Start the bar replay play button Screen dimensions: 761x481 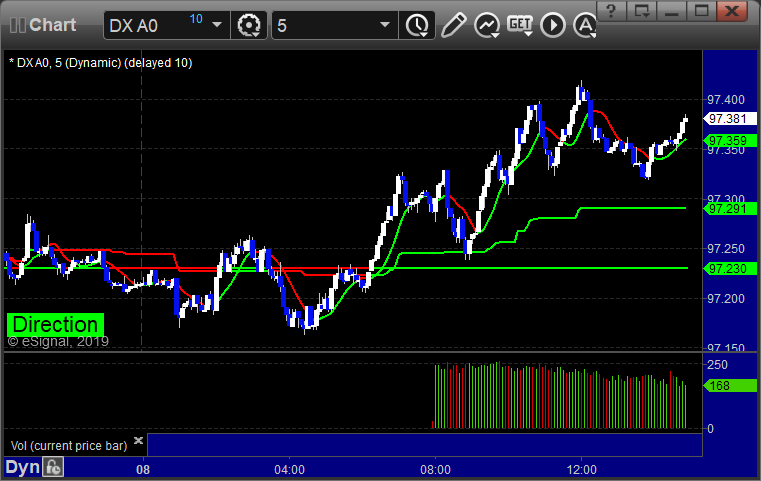click(x=553, y=25)
